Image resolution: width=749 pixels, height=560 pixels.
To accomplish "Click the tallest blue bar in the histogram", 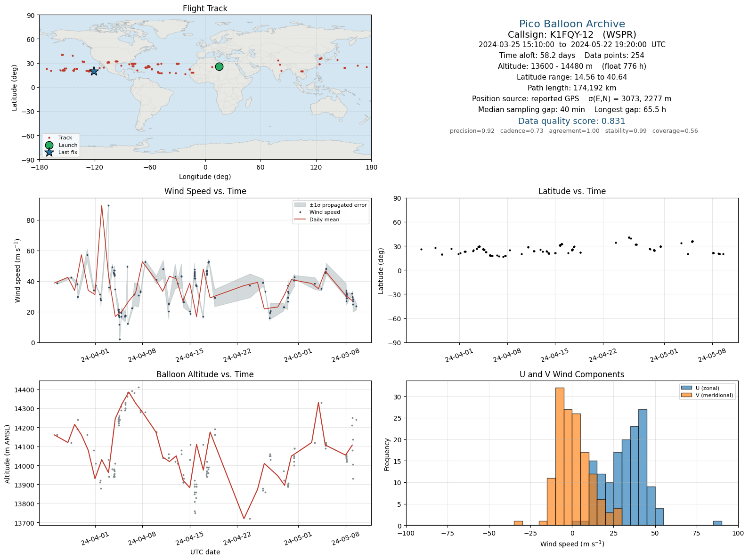I will [x=643, y=467].
